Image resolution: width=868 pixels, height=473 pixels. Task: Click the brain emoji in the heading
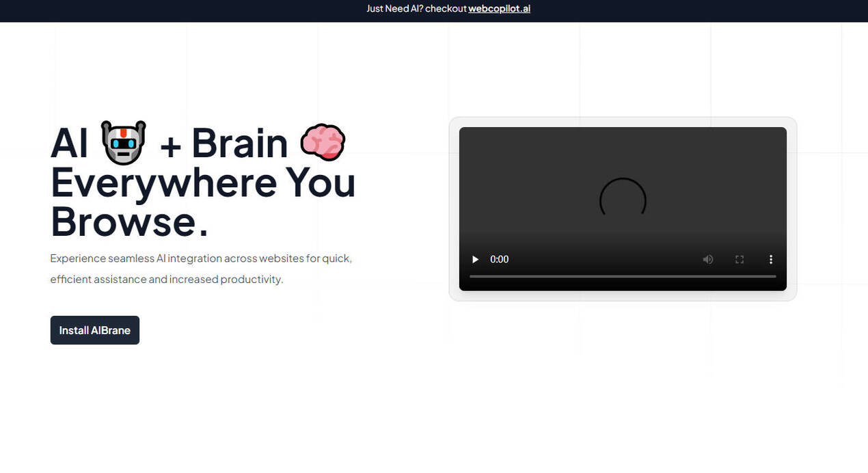coord(323,143)
